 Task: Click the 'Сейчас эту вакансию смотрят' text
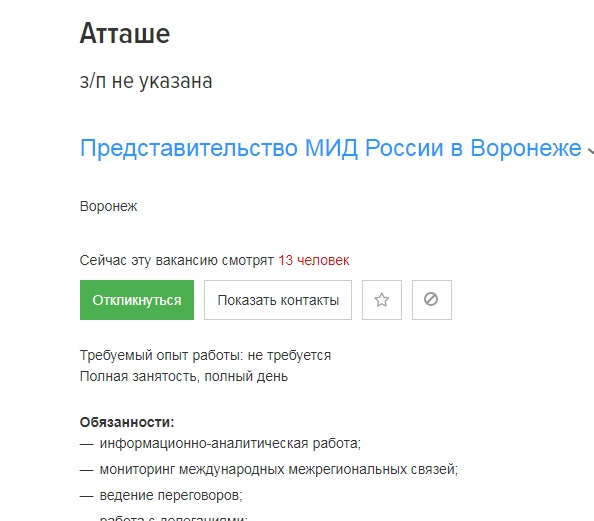[x=177, y=261]
